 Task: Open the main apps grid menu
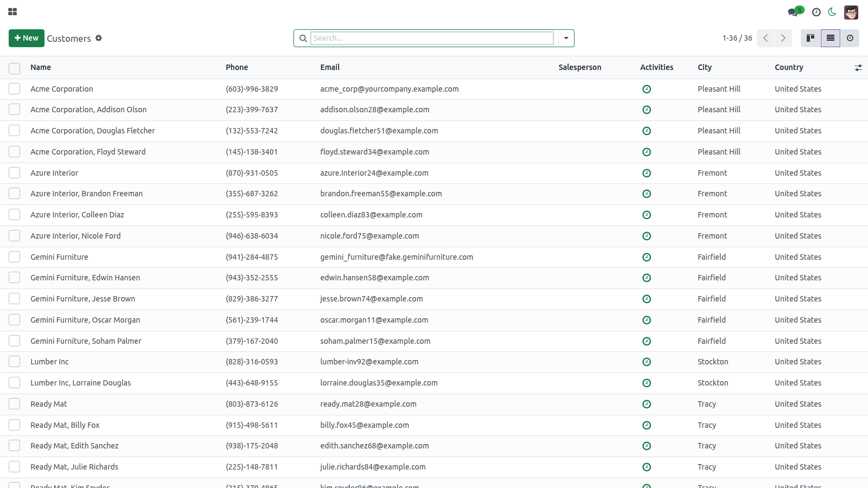tap(12, 11)
